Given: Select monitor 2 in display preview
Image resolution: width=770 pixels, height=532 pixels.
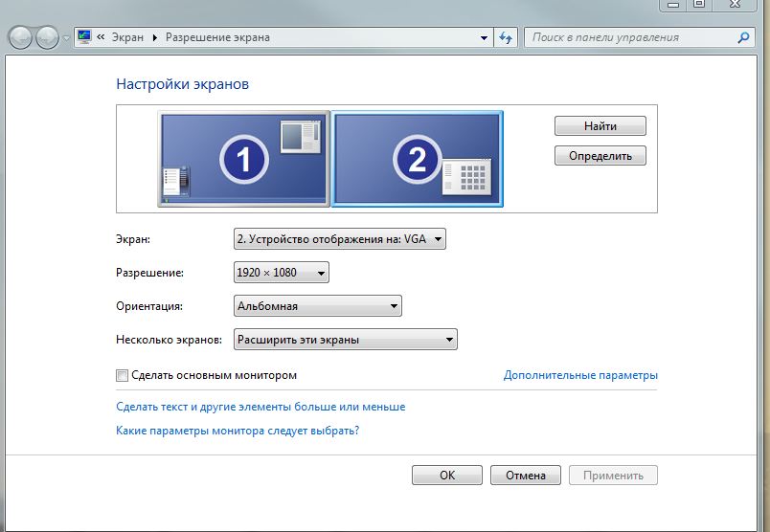Looking at the screenshot, I should pos(417,159).
